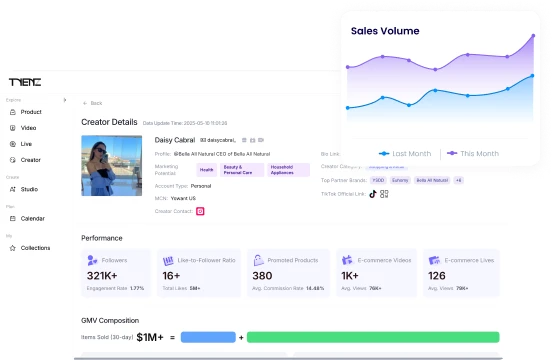Show the TikTok QR code icon
The height and width of the screenshot is (360, 552).
[384, 194]
